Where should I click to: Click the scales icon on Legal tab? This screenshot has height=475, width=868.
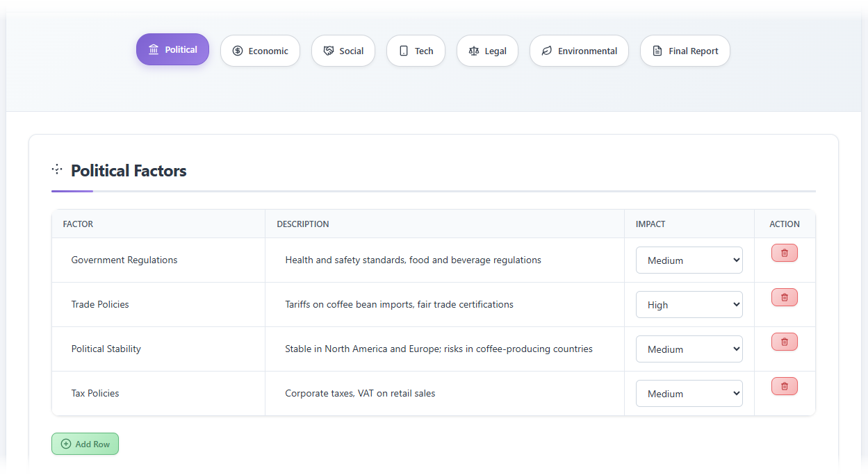pos(474,51)
